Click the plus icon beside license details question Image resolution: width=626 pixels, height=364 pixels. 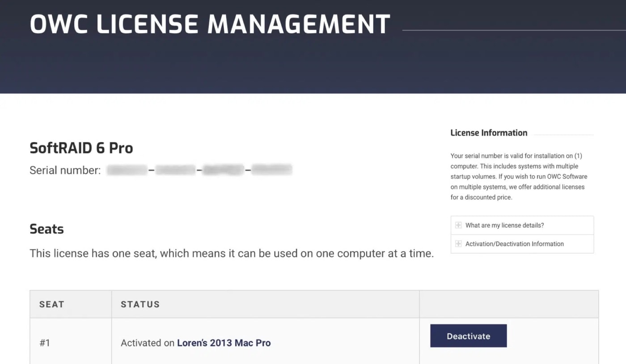(x=458, y=225)
